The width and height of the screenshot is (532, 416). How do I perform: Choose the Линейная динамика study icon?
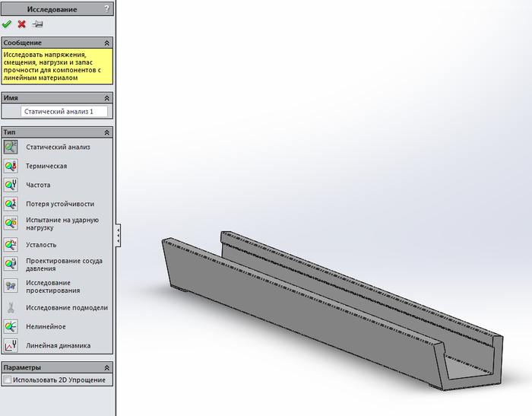pos(11,346)
